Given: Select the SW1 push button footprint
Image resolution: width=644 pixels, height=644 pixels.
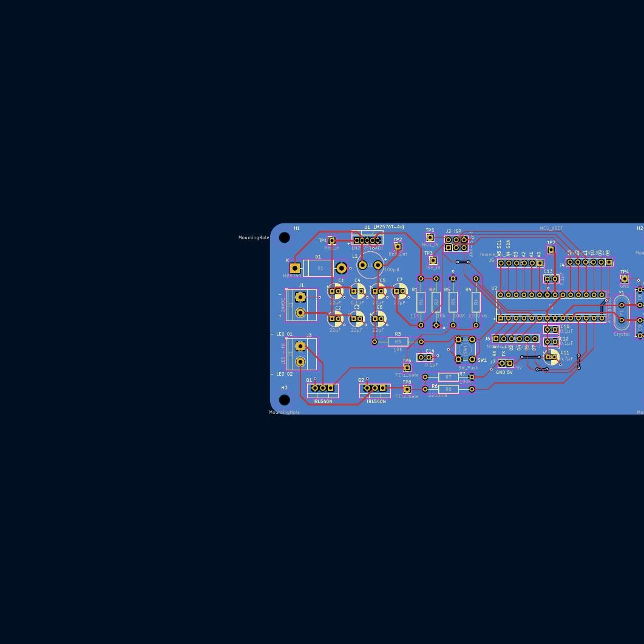Looking at the screenshot, I should click(x=466, y=350).
